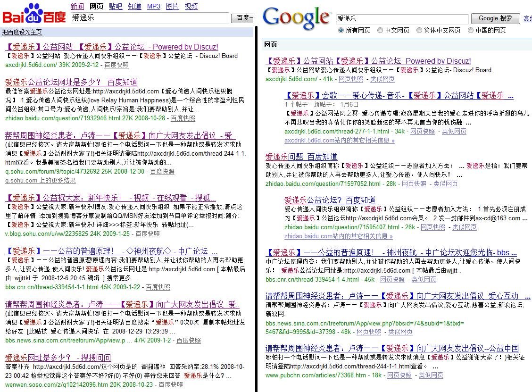The height and width of the screenshot is (392, 532).
Task: Select the 中文网页 radio option
Action: tap(380, 30)
